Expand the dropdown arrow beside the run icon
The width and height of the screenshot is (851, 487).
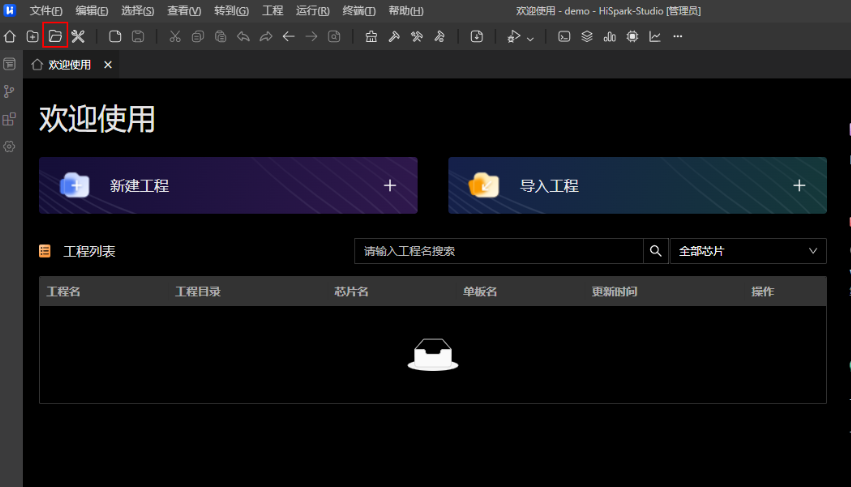pos(530,38)
